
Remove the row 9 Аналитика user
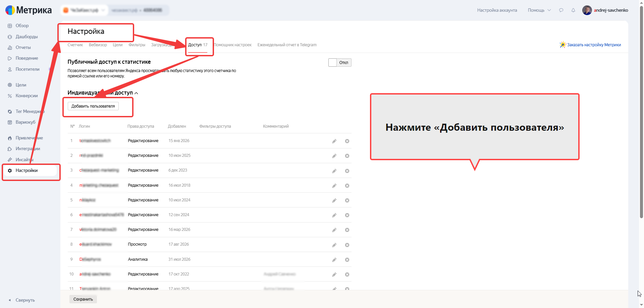coord(347,260)
